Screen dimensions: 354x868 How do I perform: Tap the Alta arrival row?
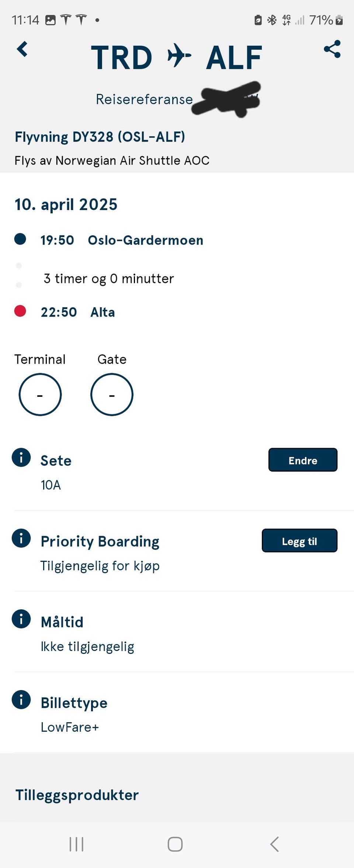[x=65, y=312]
